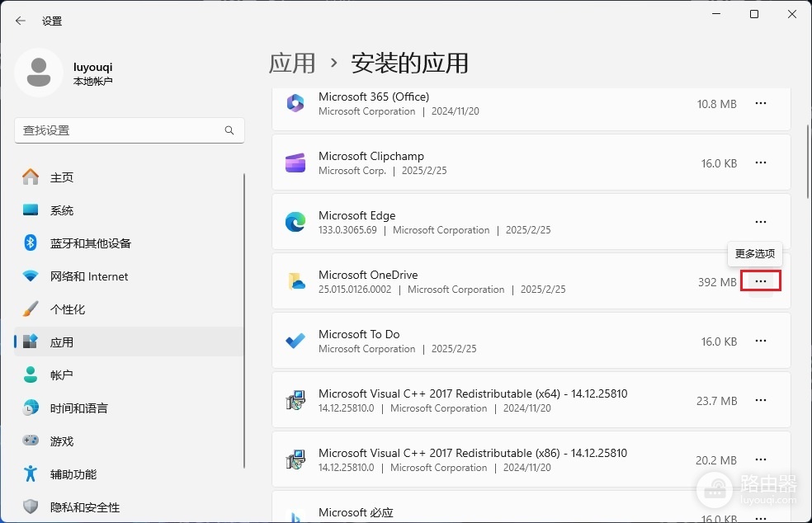This screenshot has width=812, height=523.
Task: Maximize the 设置 window
Action: click(754, 14)
